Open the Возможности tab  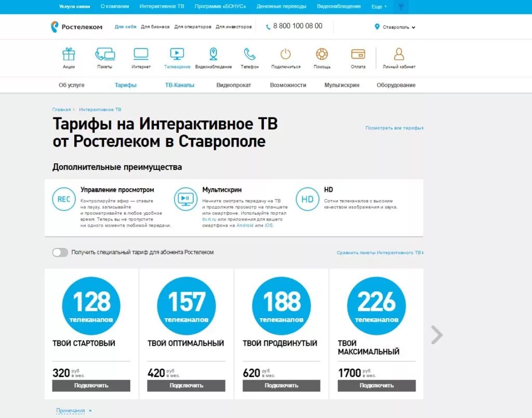click(288, 85)
